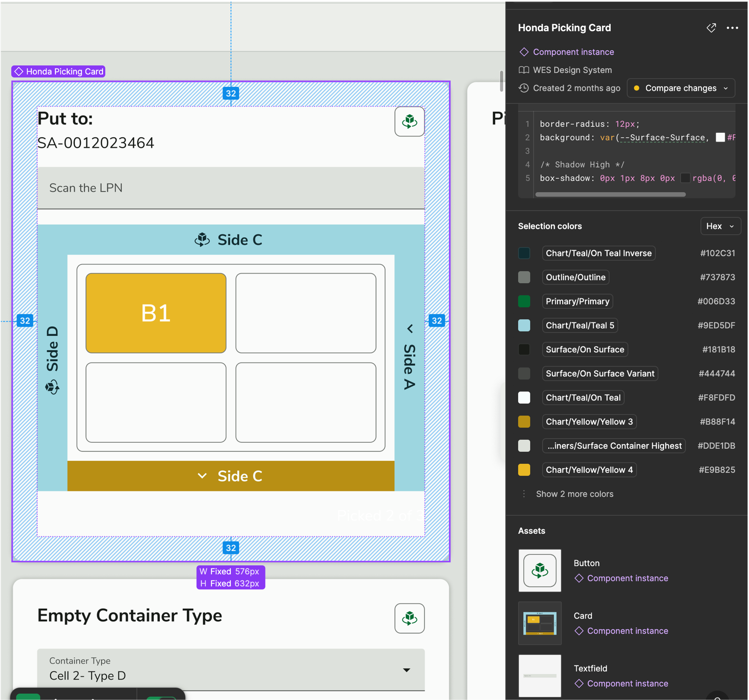Click the WES Design System book icon
749x700 pixels.
click(524, 70)
